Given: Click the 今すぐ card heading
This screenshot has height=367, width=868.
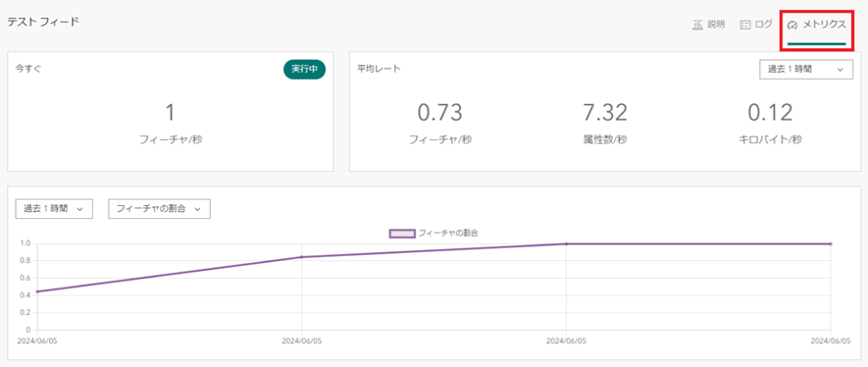Looking at the screenshot, I should 27,69.
